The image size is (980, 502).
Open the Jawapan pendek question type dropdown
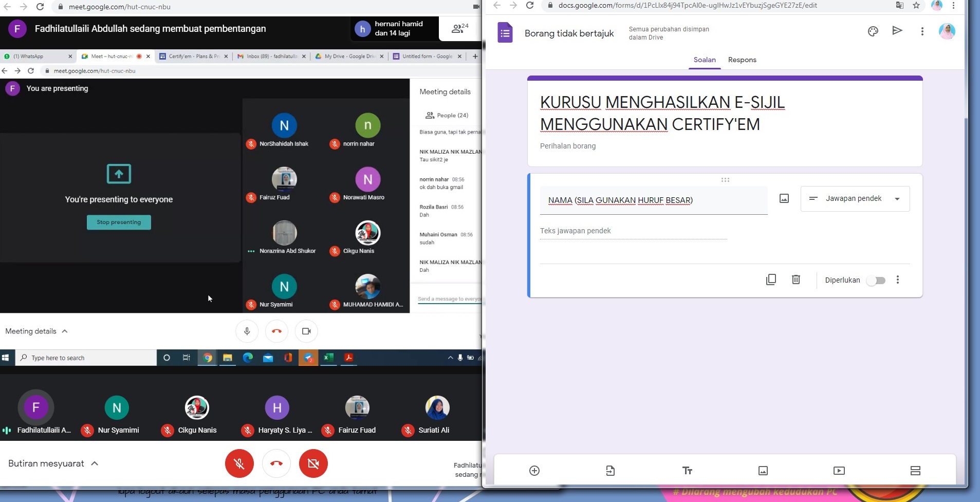coord(855,199)
